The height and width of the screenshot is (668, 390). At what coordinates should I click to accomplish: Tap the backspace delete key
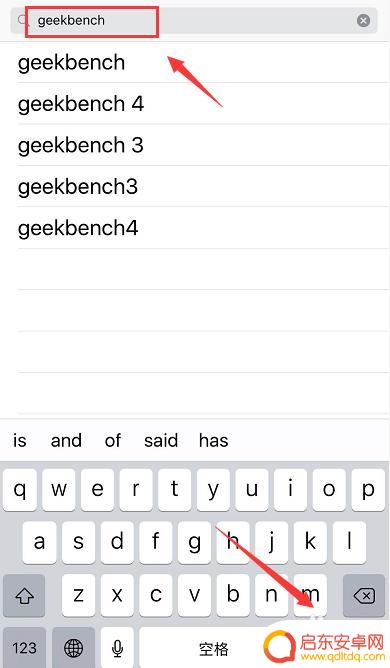pos(364,595)
